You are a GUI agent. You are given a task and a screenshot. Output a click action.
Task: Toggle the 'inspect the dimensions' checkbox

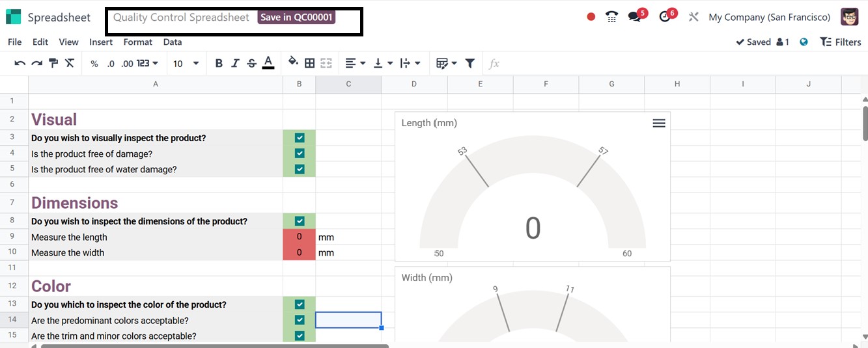click(300, 221)
